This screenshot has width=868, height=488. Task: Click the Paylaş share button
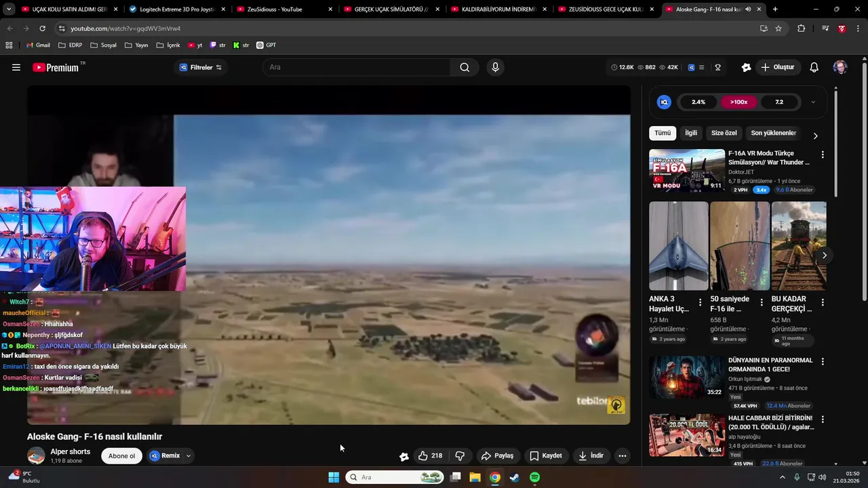pyautogui.click(x=497, y=455)
